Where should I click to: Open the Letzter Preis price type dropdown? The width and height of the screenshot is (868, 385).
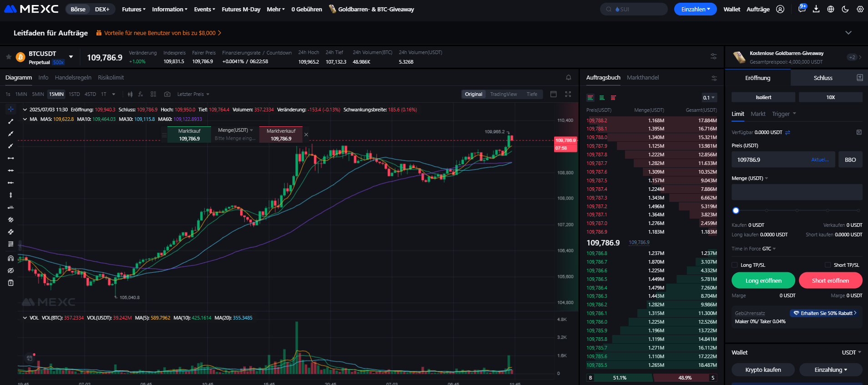coord(193,94)
